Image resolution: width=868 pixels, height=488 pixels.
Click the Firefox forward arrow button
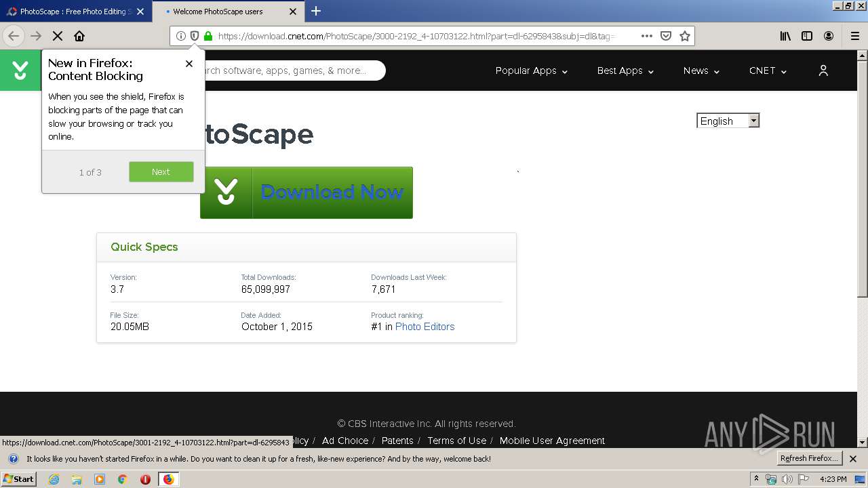coord(36,36)
